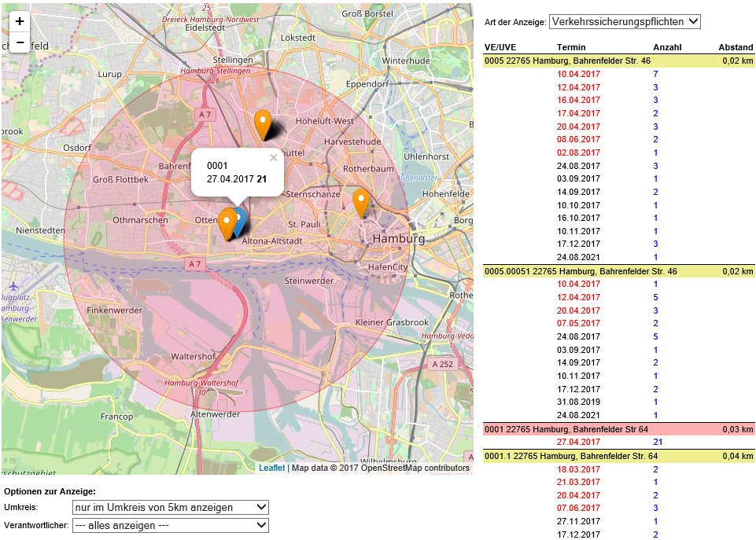The height and width of the screenshot is (540, 756).
Task: Click the Steinwerder label on map
Action: coord(308,281)
